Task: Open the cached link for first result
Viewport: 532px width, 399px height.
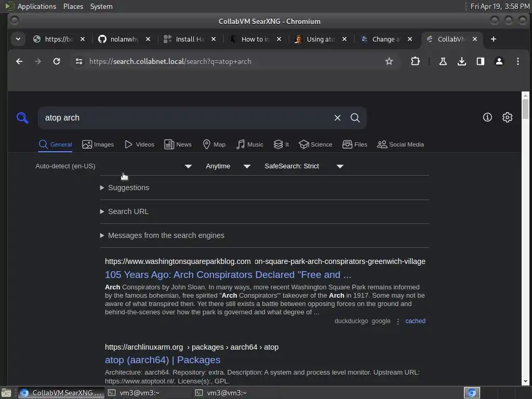Action: coord(415,321)
